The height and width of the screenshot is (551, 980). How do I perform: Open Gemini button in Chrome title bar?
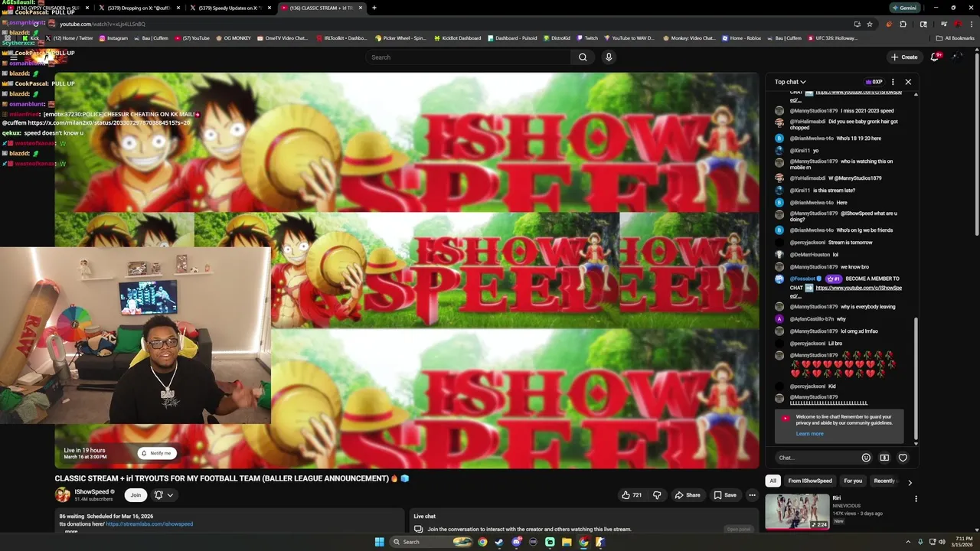pos(904,8)
